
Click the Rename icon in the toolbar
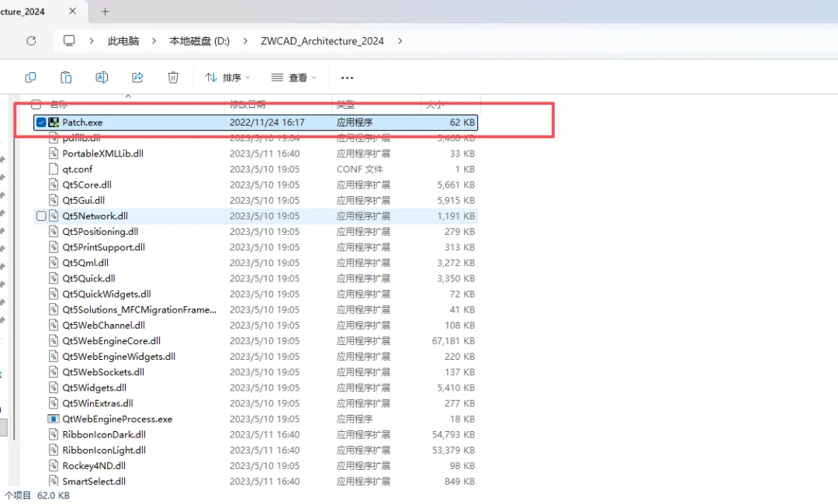tap(102, 78)
